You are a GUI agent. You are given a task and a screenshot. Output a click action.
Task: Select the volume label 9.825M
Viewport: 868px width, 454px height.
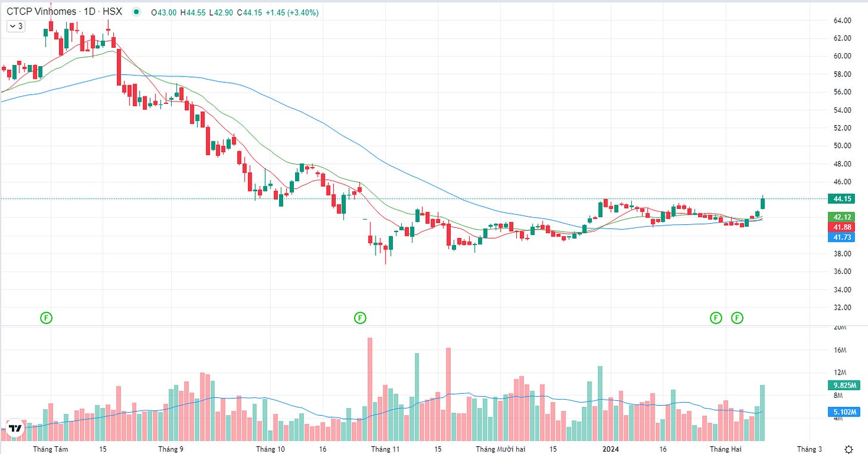click(843, 385)
